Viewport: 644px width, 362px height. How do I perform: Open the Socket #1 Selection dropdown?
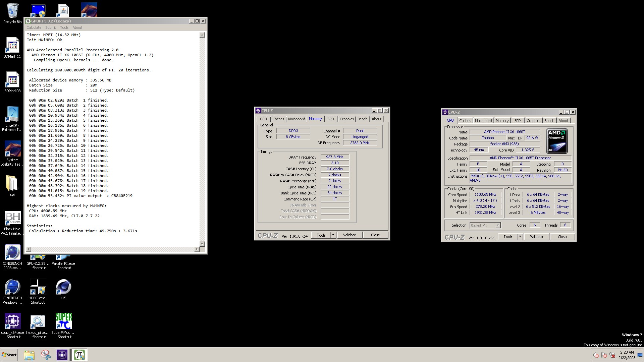tap(485, 226)
